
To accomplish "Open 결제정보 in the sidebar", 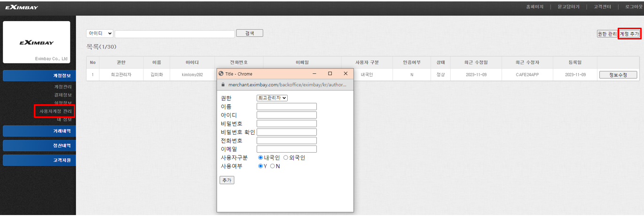I will [63, 95].
